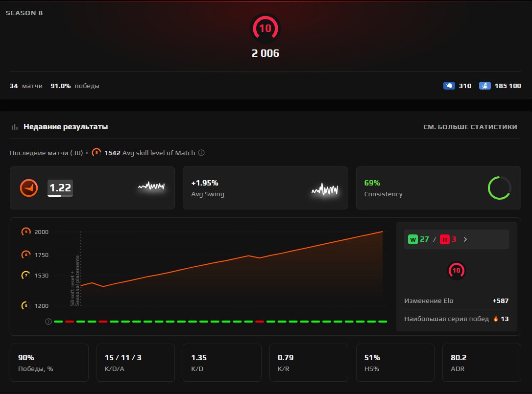Click the info icon after Avg skill level of Match
The image size is (532, 394).
coord(201,153)
